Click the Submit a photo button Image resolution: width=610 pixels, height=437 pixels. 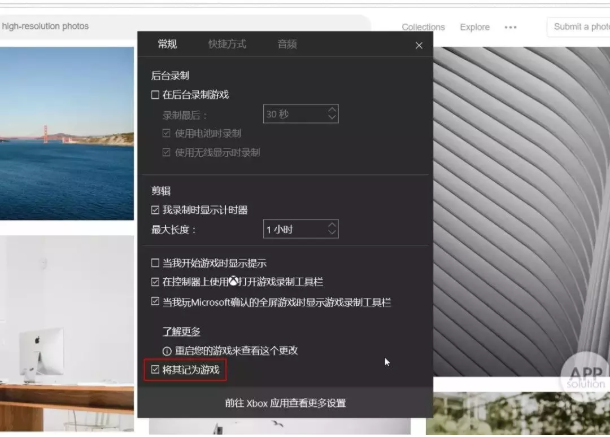(579, 27)
